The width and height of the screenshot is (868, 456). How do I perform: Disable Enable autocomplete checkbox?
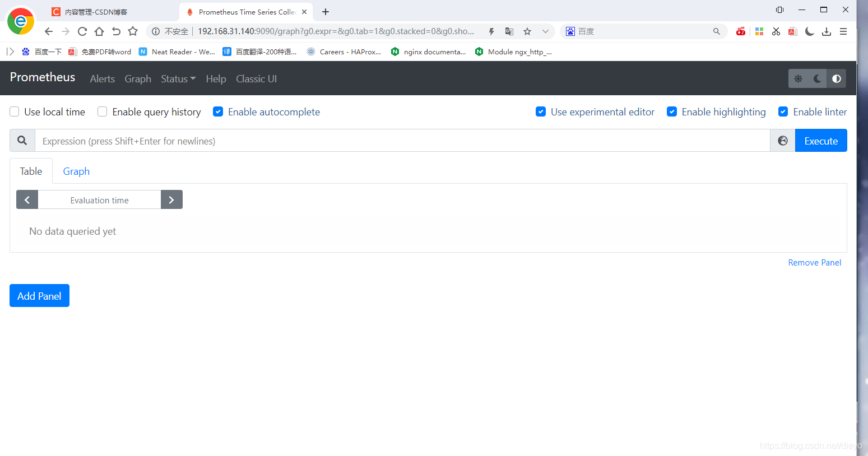point(218,111)
